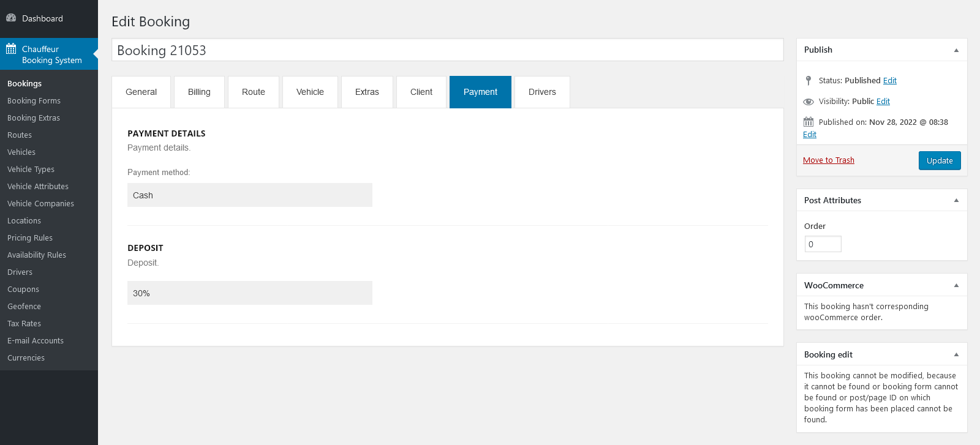The width and height of the screenshot is (980, 445).
Task: Click the status pin icon in Publish
Action: pyautogui.click(x=809, y=80)
